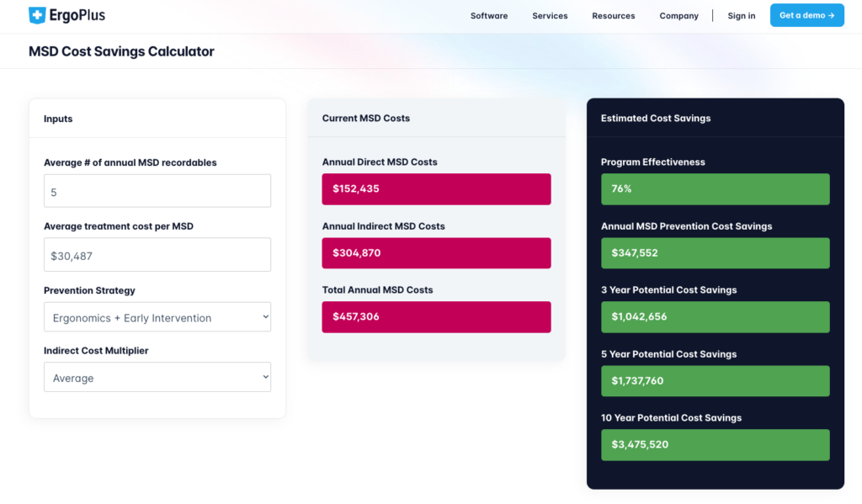862x504 pixels.
Task: Click the average treatment cost input field
Action: click(x=157, y=255)
